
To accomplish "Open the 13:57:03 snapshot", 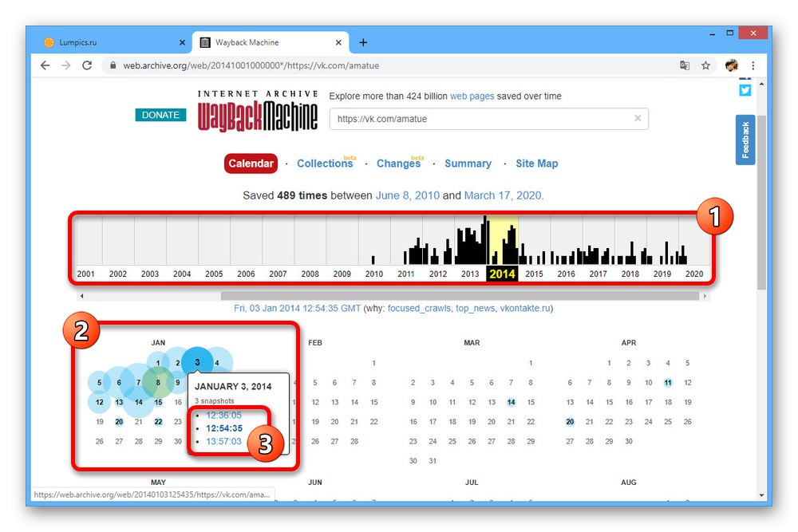I will [224, 441].
